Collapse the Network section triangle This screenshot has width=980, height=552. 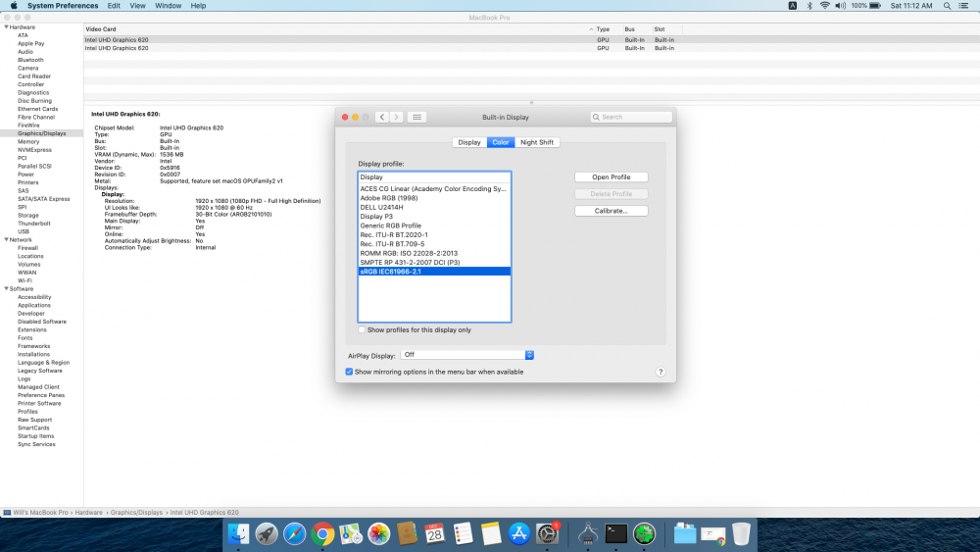click(x=6, y=239)
